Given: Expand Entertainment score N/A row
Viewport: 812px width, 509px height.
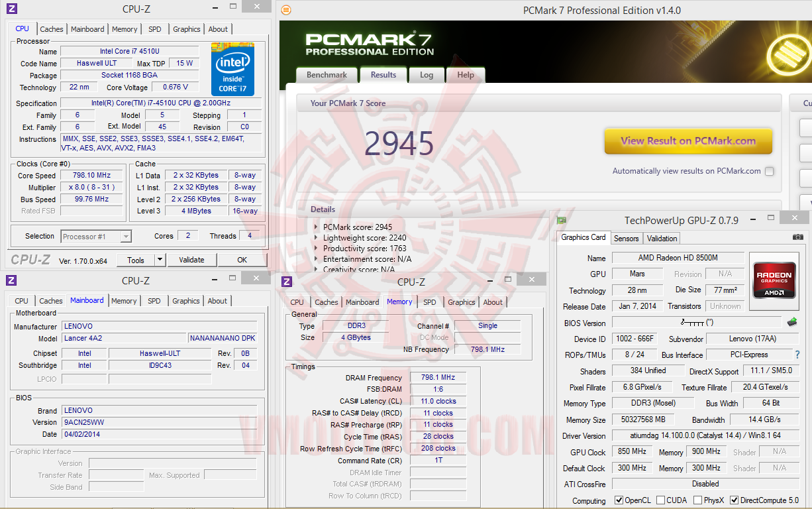Looking at the screenshot, I should click(316, 258).
